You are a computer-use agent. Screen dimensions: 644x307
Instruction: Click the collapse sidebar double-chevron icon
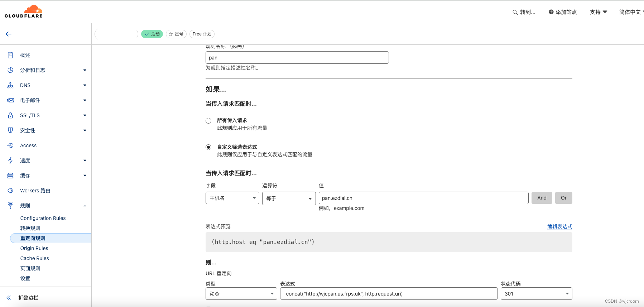point(9,298)
